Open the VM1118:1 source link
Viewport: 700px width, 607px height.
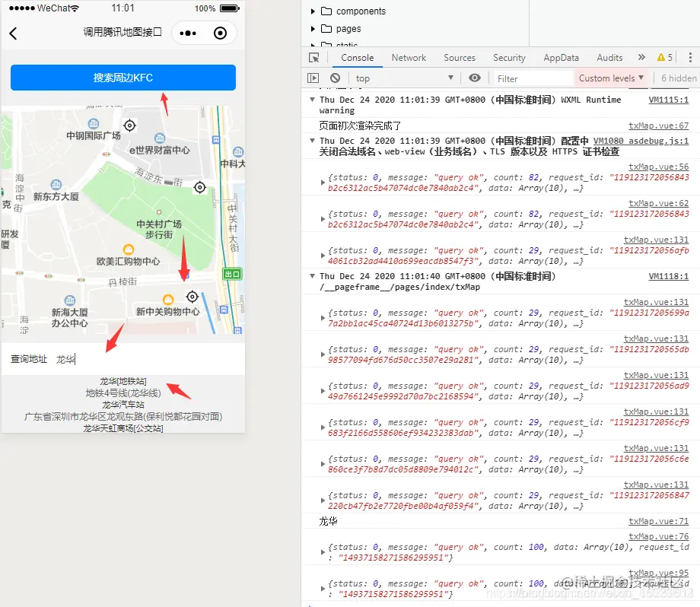(668, 276)
